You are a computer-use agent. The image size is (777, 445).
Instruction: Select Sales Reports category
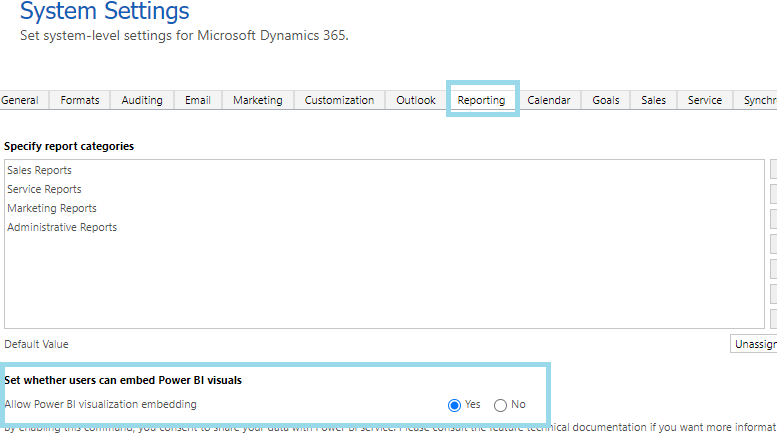pos(39,170)
